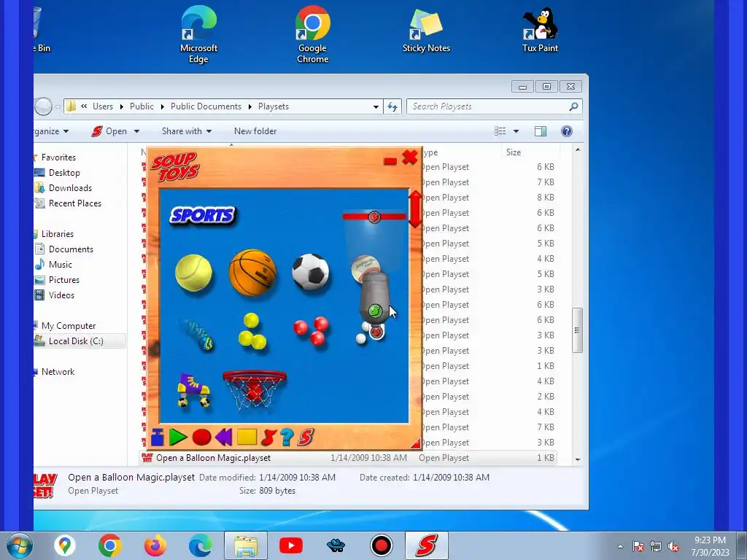Click the S knob on the red bar
The height and width of the screenshot is (560, 747).
[x=374, y=217]
